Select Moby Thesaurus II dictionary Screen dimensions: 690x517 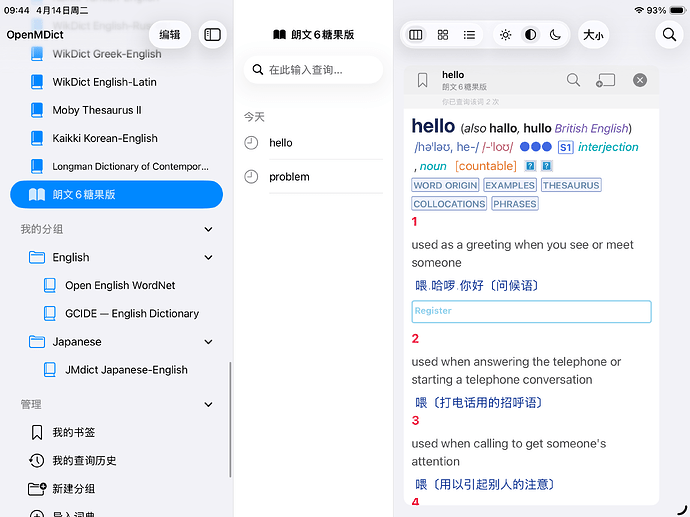point(116,110)
